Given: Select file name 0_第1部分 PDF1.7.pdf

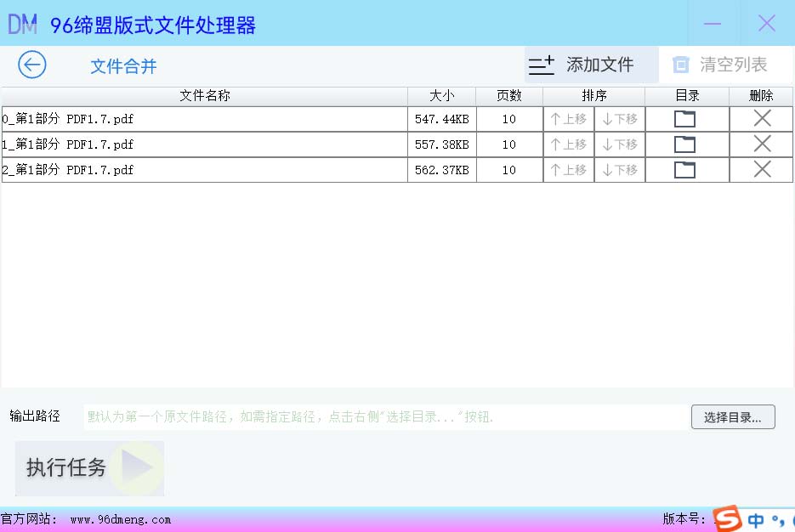Looking at the screenshot, I should pos(67,119).
